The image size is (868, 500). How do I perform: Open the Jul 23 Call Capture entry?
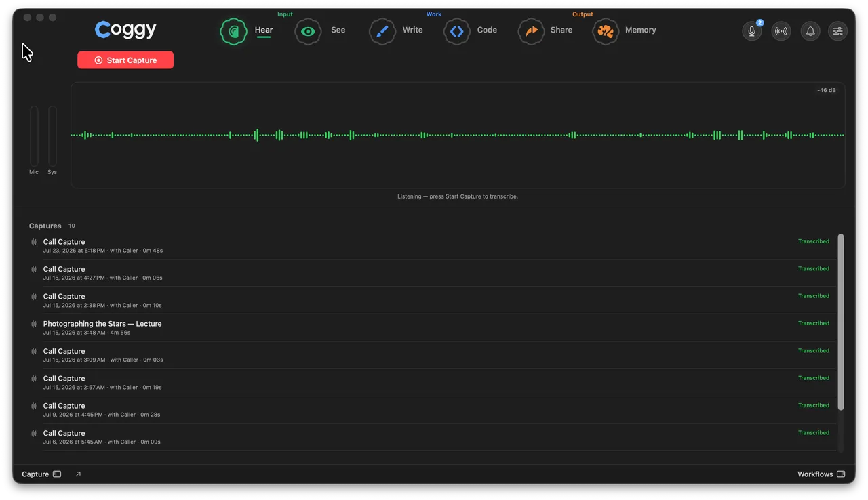click(433, 246)
